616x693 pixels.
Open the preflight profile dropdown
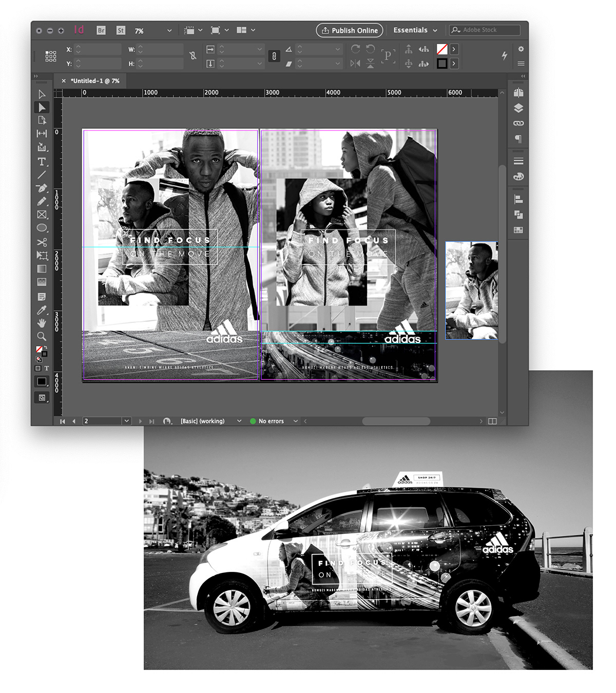pyautogui.click(x=239, y=421)
